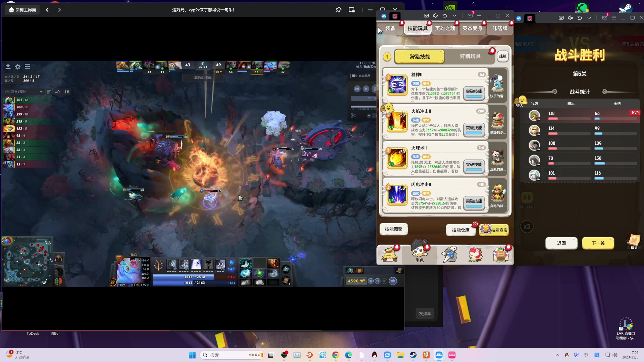The width and height of the screenshot is (644, 362).
Task: Click the x3 speed button
Action: coord(527,227)
